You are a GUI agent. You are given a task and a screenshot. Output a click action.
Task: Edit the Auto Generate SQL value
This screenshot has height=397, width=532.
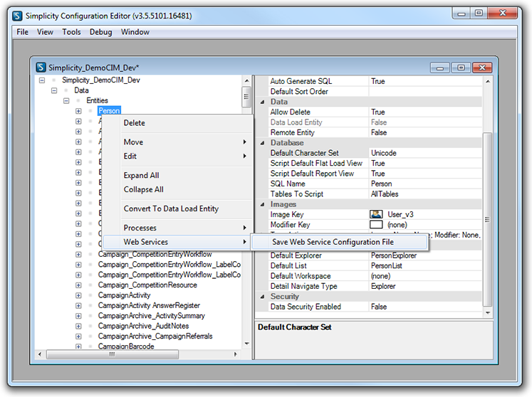[x=425, y=81]
